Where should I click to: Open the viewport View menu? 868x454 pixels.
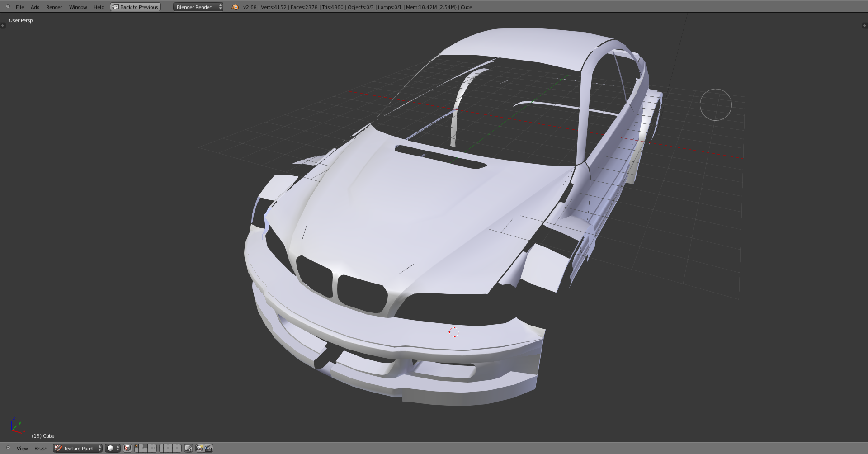tap(22, 449)
